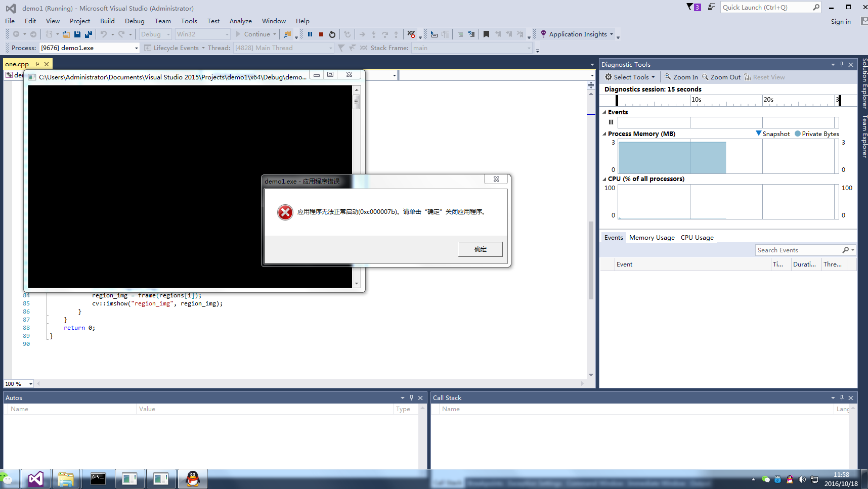The height and width of the screenshot is (489, 868).
Task: Open the File menu
Action: 10,21
